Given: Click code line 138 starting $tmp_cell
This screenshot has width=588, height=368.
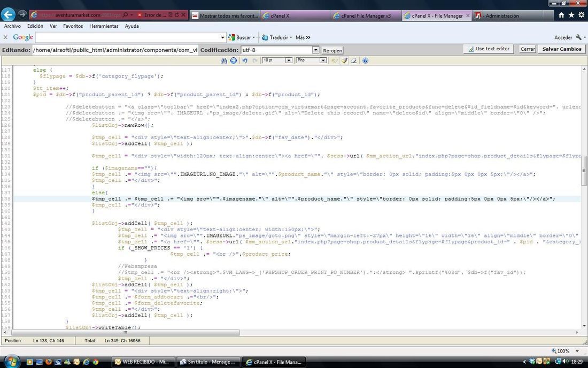Looking at the screenshot, I should (x=297, y=199).
